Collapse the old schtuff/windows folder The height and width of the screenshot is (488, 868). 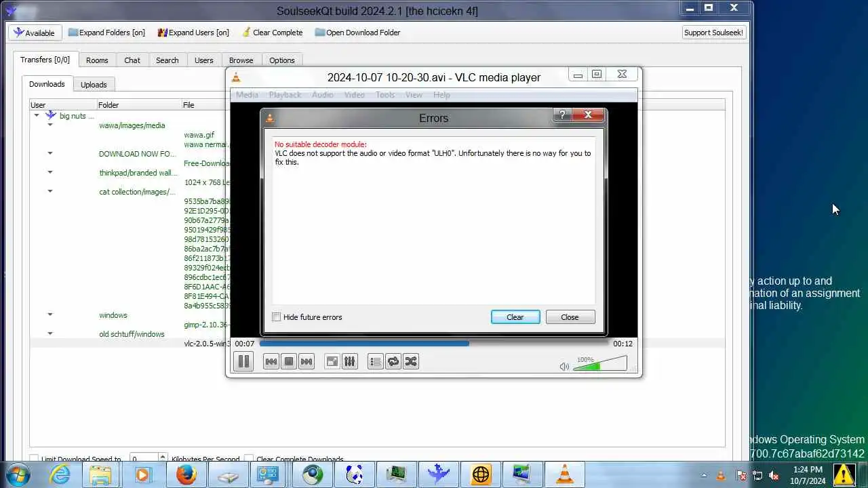(x=50, y=334)
